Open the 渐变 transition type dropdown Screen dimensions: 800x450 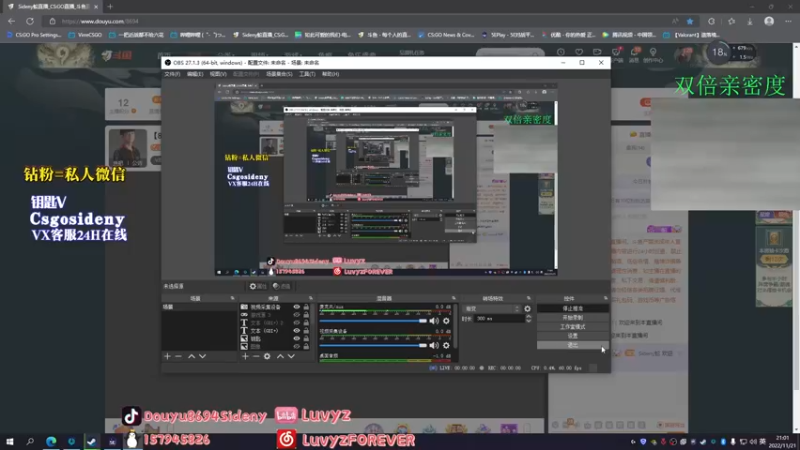(x=492, y=309)
